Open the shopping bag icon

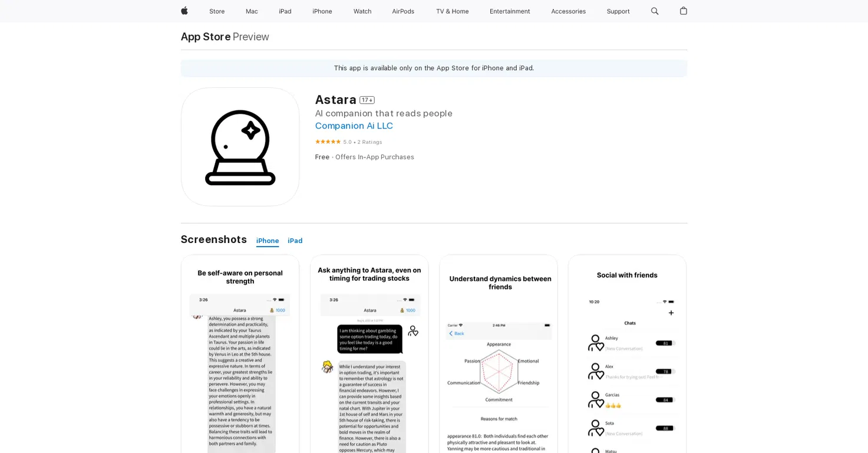684,11
